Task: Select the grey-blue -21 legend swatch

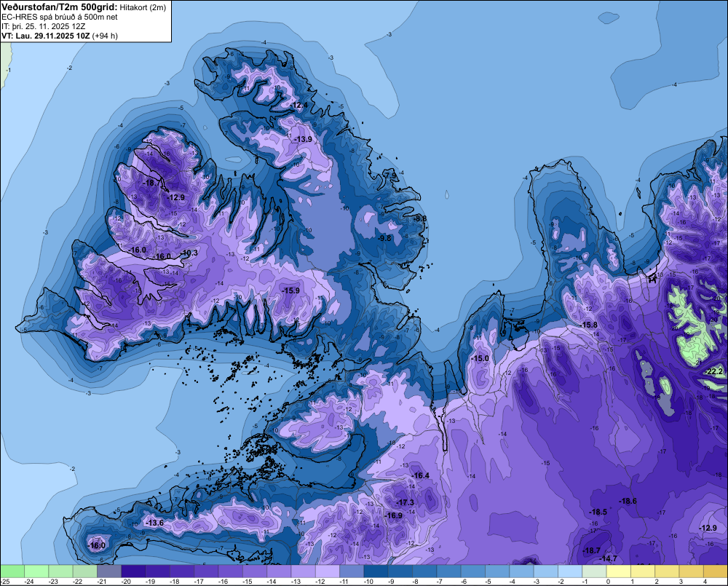Action: (x=109, y=571)
